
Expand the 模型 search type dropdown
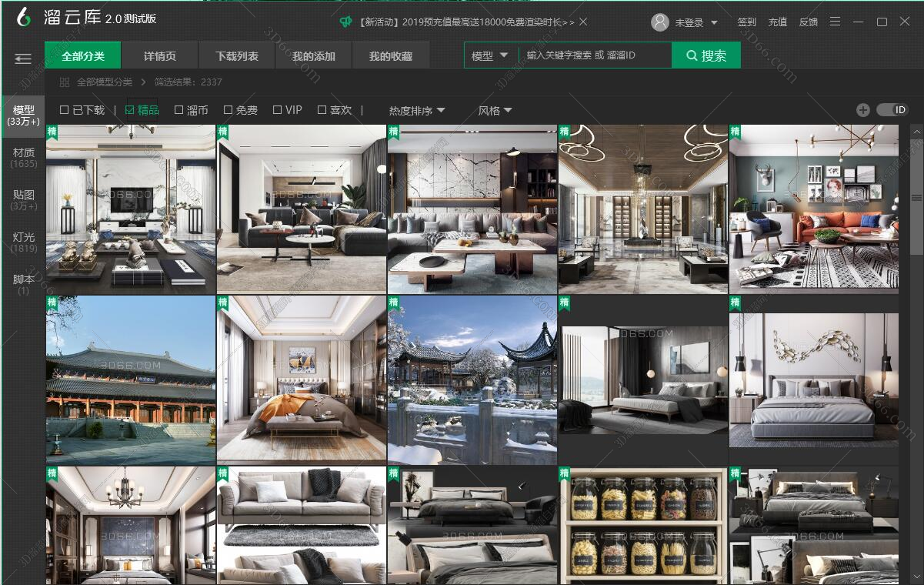[490, 55]
